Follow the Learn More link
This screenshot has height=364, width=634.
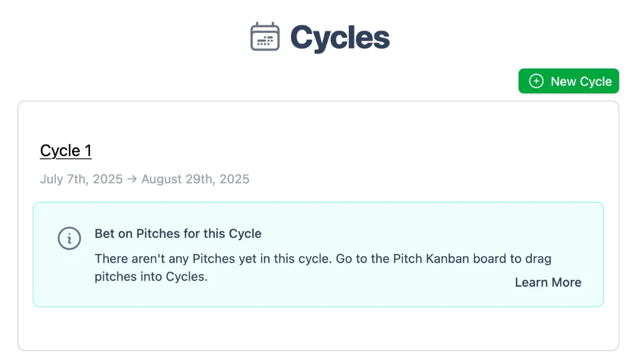tap(548, 282)
